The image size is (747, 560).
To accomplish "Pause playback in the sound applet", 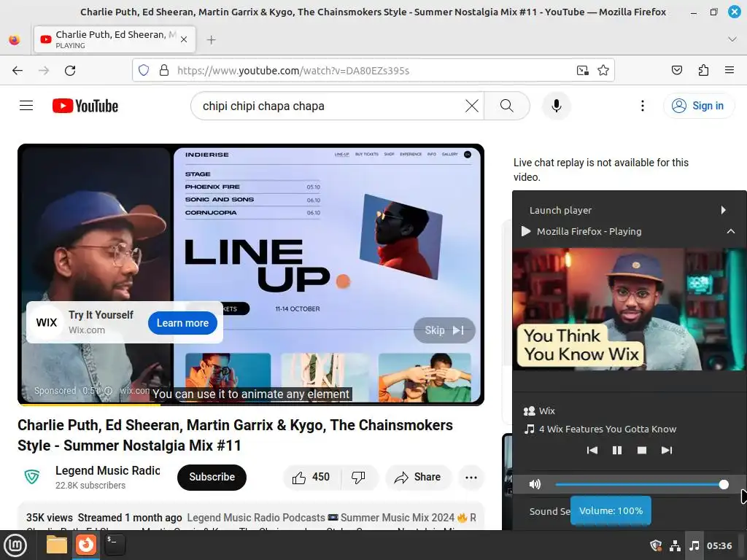I will point(617,450).
